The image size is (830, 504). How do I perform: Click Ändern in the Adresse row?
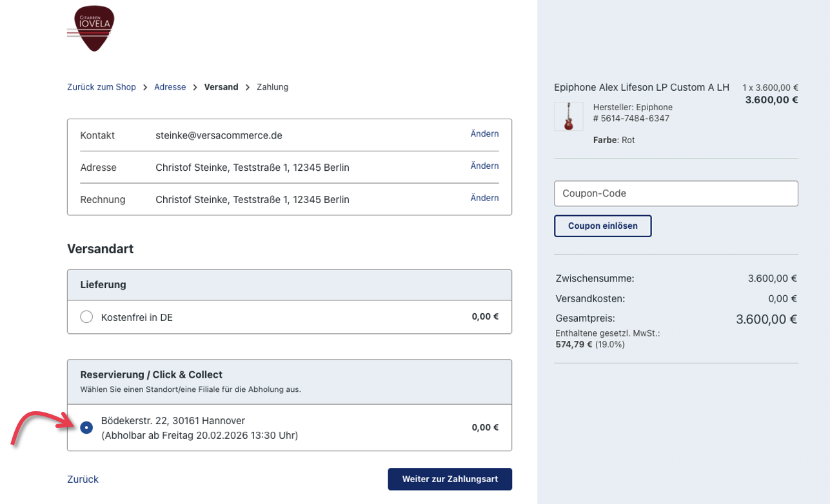(x=484, y=166)
